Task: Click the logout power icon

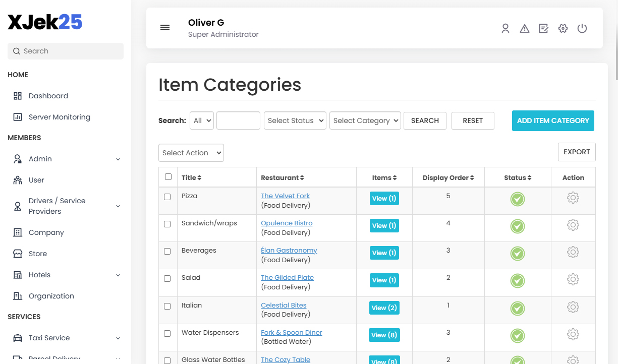Action: pyautogui.click(x=582, y=28)
